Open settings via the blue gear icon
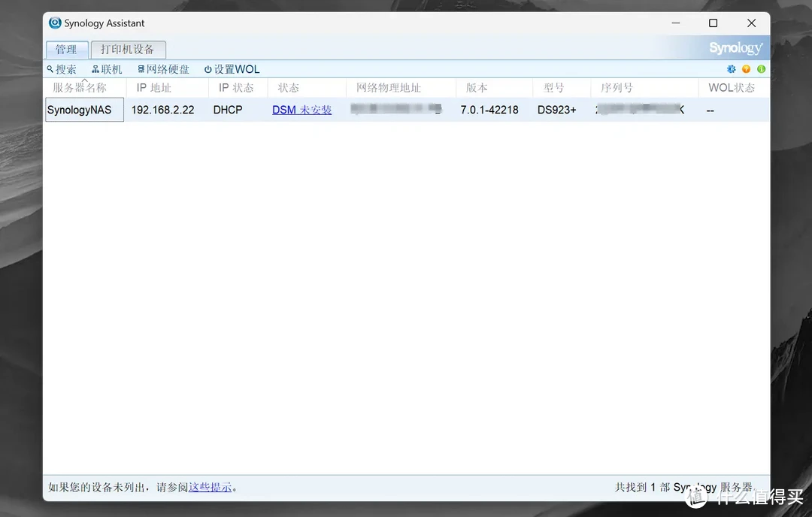812x517 pixels. click(731, 69)
